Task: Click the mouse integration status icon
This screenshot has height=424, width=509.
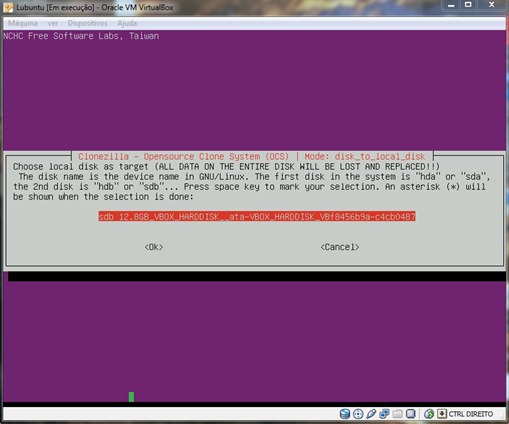Action: [429, 414]
